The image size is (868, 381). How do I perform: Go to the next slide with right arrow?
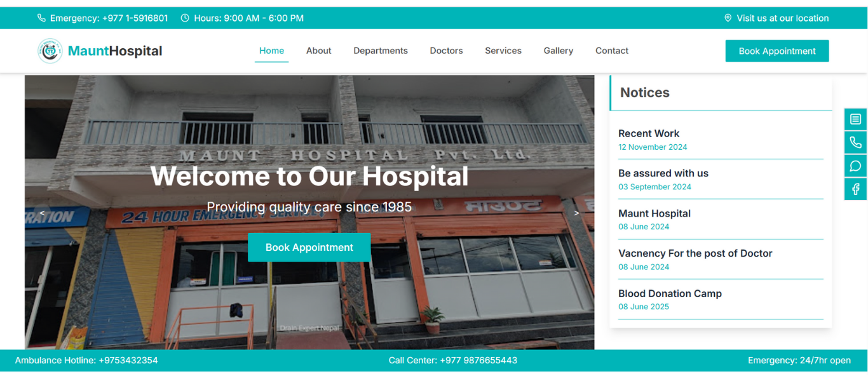pyautogui.click(x=577, y=213)
